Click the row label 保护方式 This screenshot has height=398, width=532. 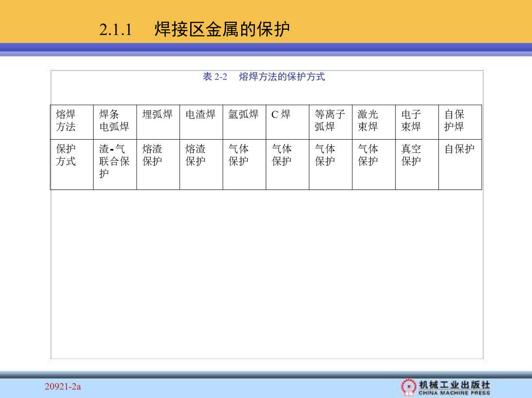(72, 164)
